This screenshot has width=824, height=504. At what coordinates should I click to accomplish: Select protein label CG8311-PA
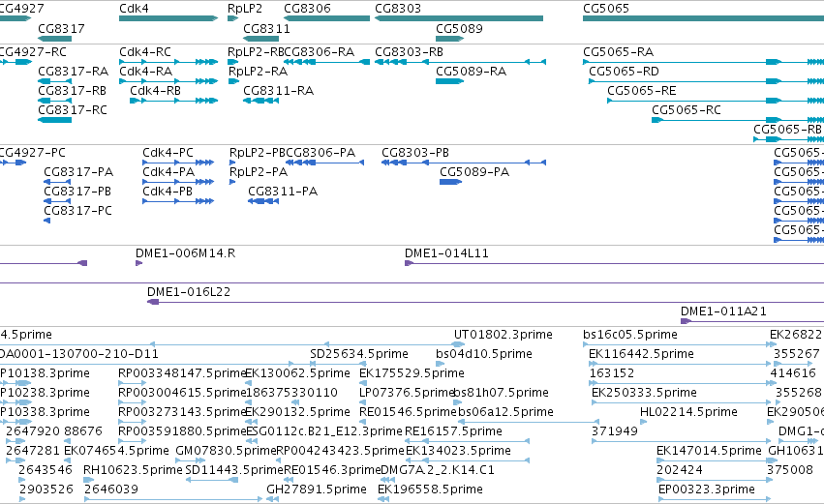pos(284,192)
